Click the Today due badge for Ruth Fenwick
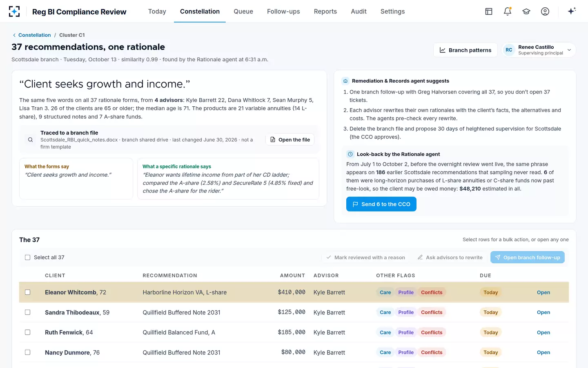Image resolution: width=588 pixels, height=368 pixels. (490, 332)
